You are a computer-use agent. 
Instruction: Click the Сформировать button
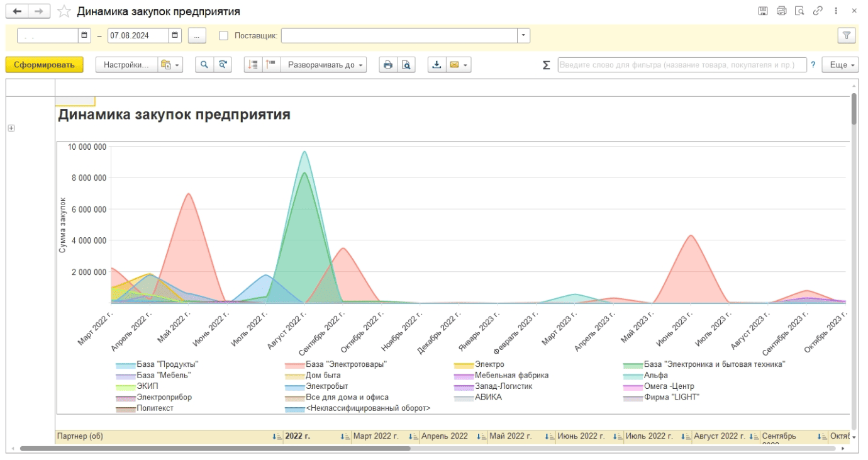pyautogui.click(x=44, y=65)
